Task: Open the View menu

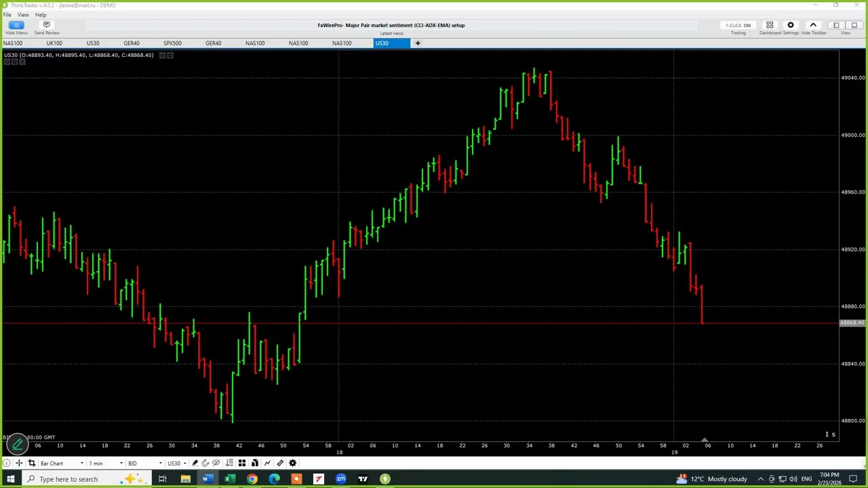Action: [23, 15]
